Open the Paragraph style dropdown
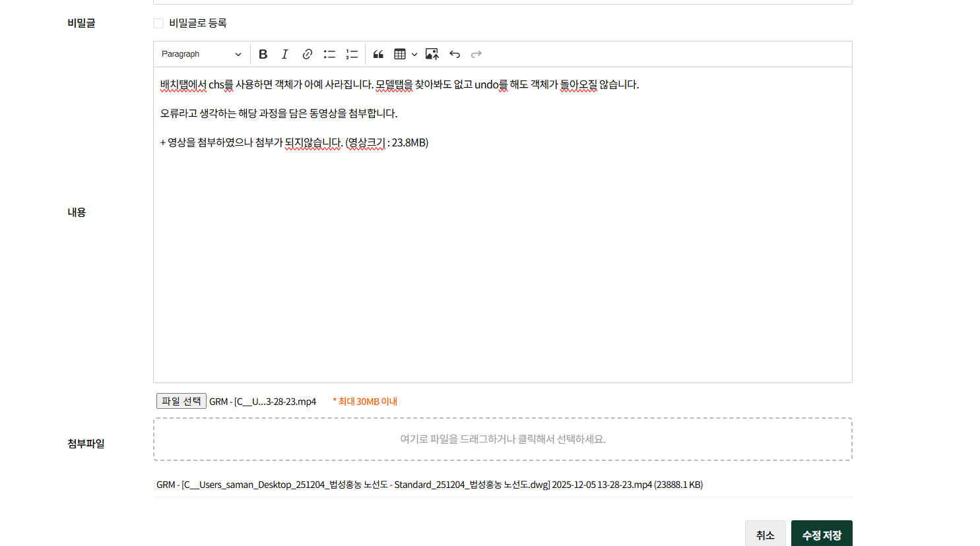Viewport: 980px width, 546px height. [201, 54]
